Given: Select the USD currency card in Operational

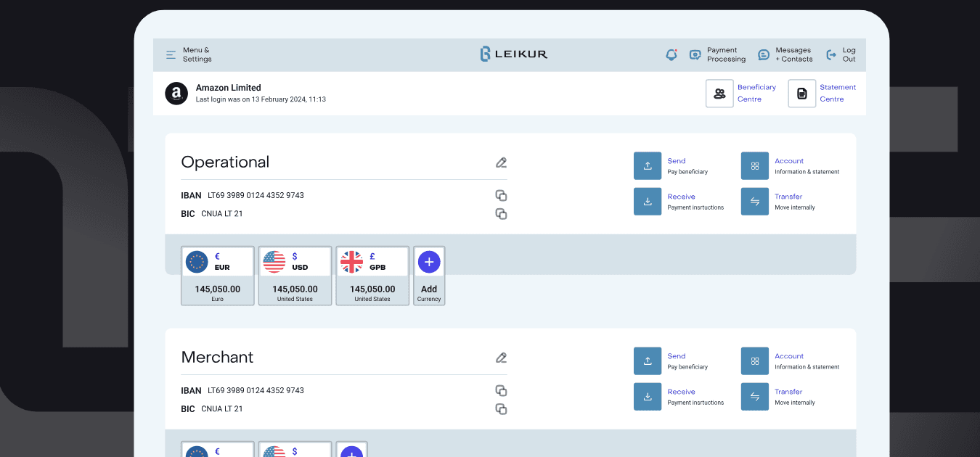Looking at the screenshot, I should (295, 276).
